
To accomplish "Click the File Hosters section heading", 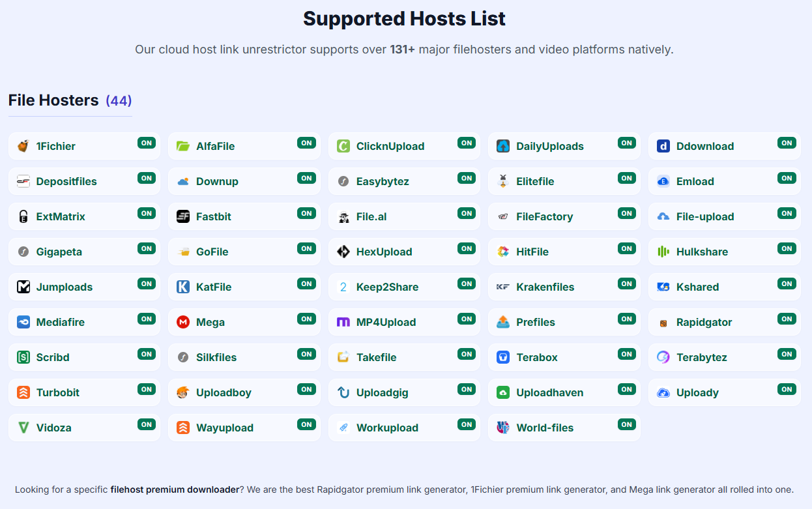I will click(x=53, y=100).
